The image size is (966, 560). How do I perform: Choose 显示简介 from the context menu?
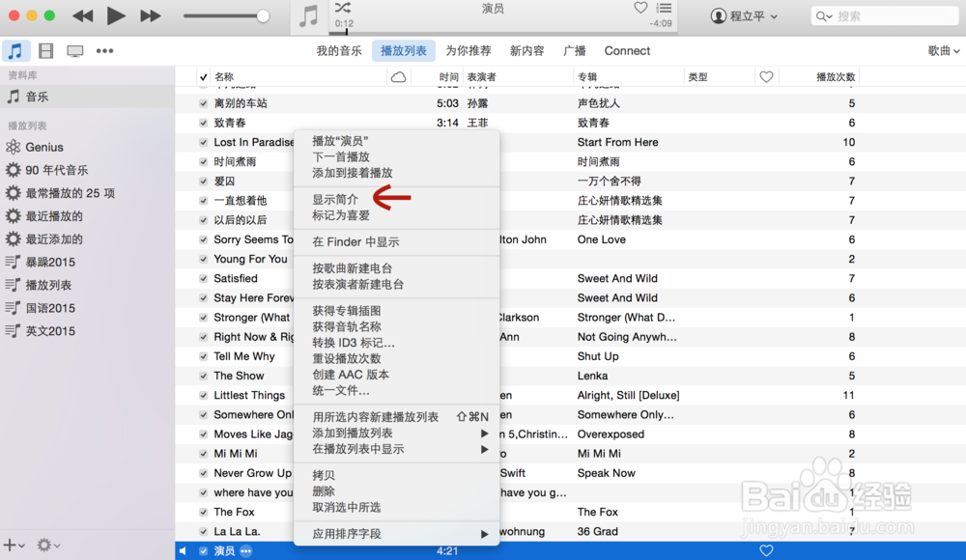(x=335, y=200)
